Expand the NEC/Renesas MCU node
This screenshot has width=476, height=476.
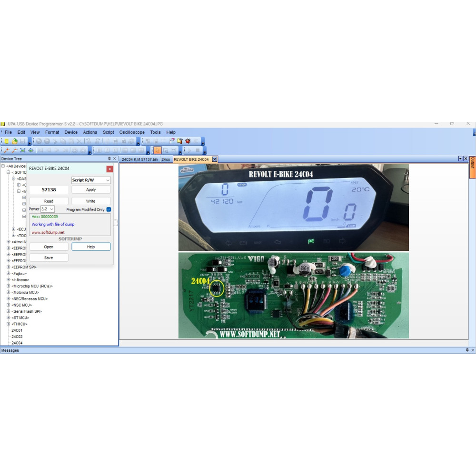[8, 299]
